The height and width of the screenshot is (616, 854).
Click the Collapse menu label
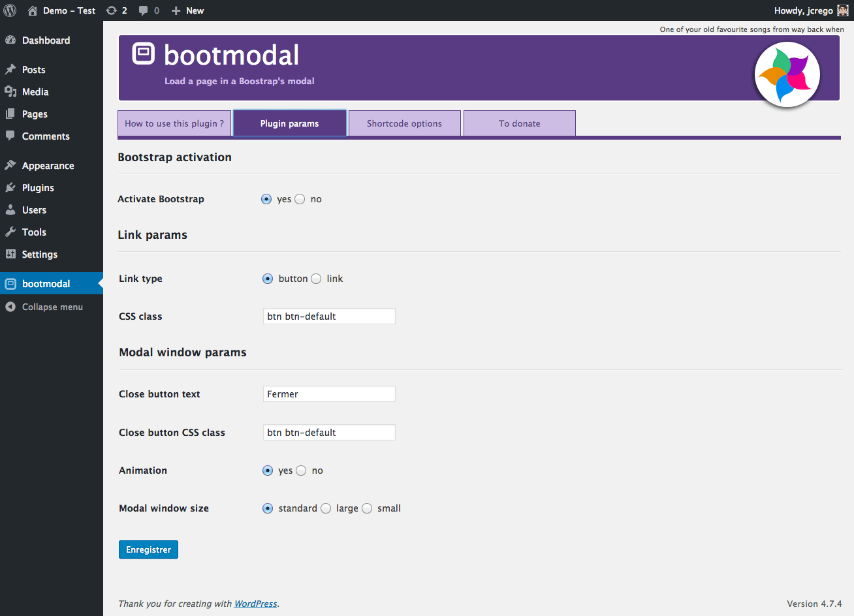pyautogui.click(x=52, y=307)
